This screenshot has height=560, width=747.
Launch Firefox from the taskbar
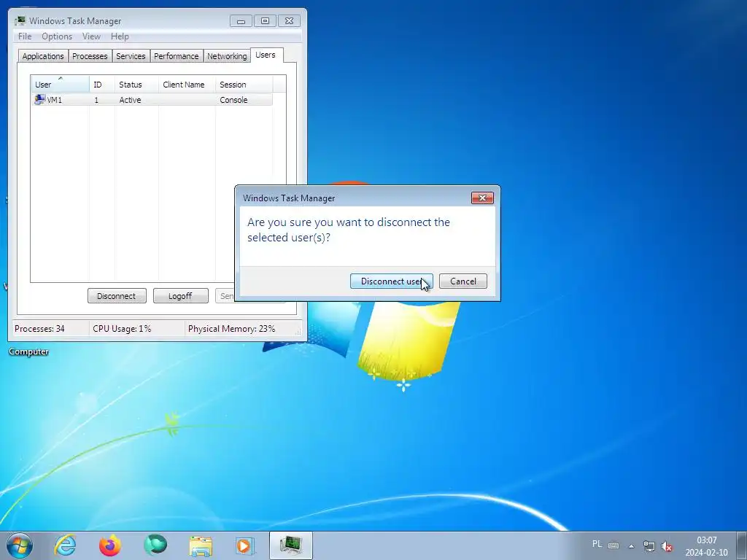[x=110, y=545]
